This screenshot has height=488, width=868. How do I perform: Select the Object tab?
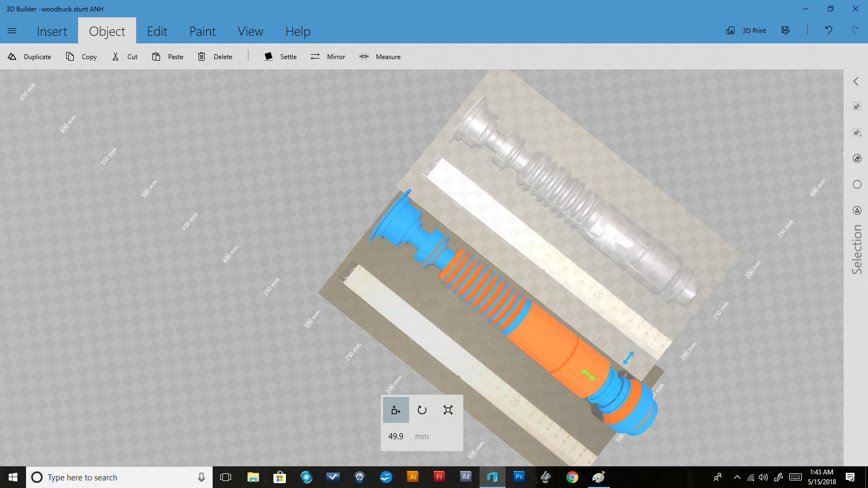click(x=107, y=31)
